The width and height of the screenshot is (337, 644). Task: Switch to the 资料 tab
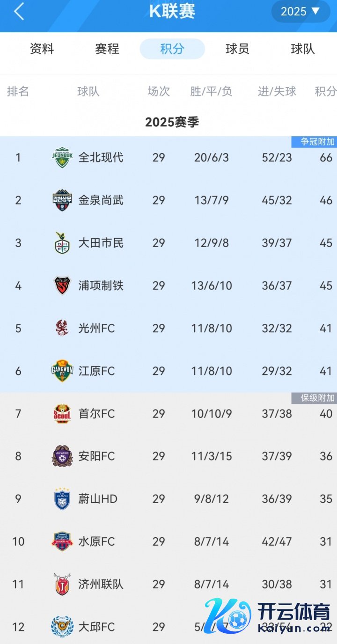pos(42,49)
